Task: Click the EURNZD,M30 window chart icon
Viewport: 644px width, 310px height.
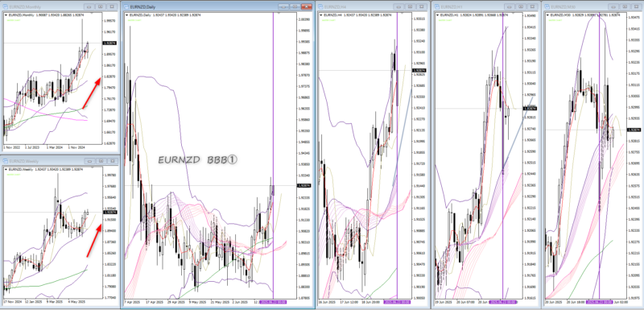Action: pyautogui.click(x=547, y=7)
